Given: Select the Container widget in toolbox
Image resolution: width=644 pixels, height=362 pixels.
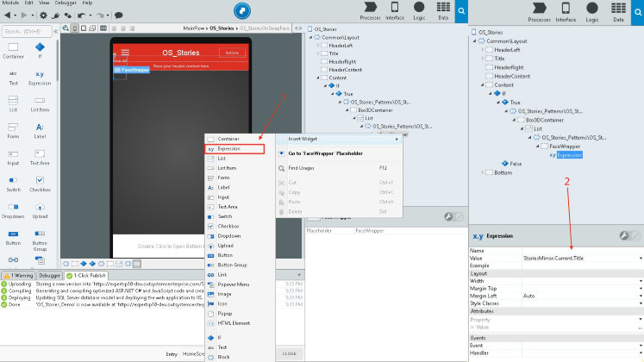Looking at the screenshot, I should [13, 50].
